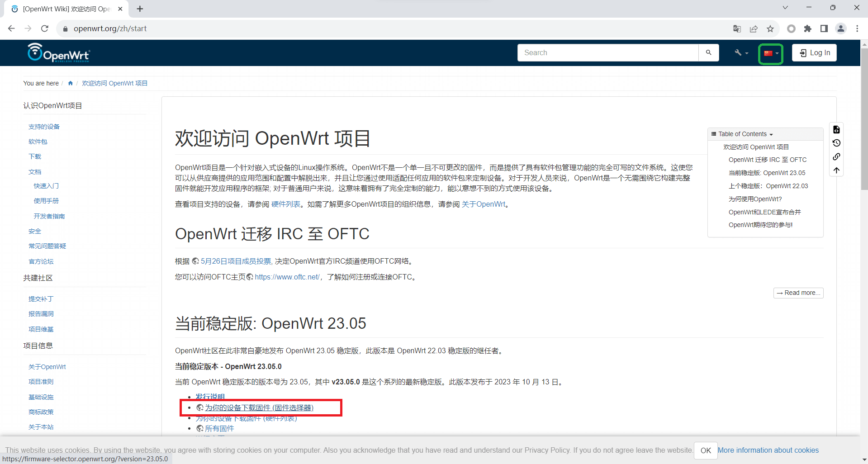Select the OpenWrt Wiki browser tab
This screenshot has width=868, height=464.
pos(66,9)
